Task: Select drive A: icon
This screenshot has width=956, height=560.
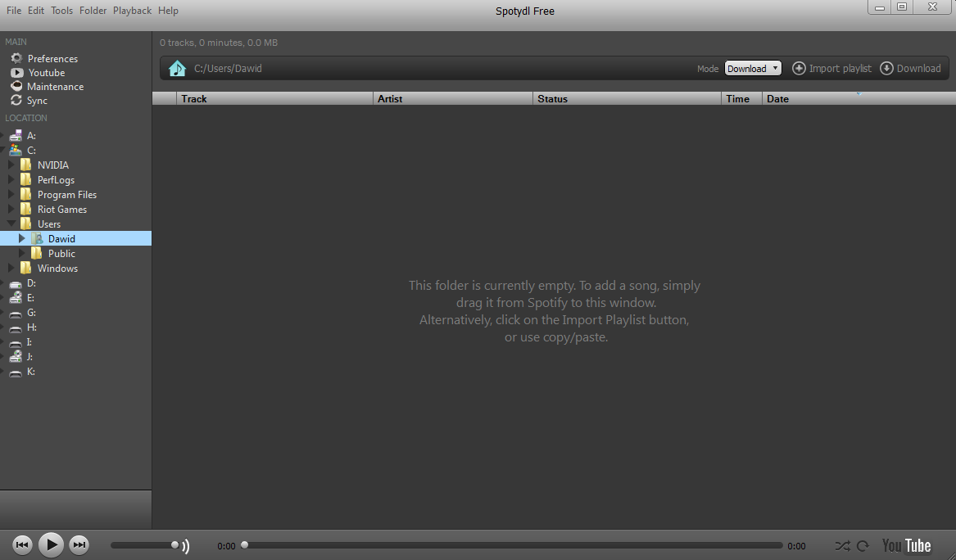Action: tap(16, 136)
